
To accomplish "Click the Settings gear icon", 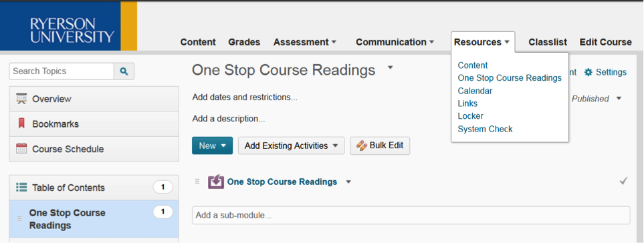I will coord(588,72).
